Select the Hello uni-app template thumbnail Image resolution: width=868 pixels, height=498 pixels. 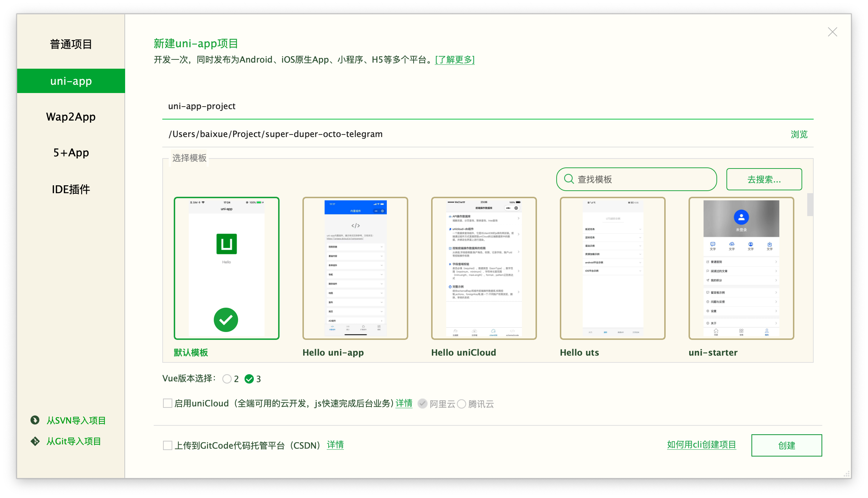355,268
